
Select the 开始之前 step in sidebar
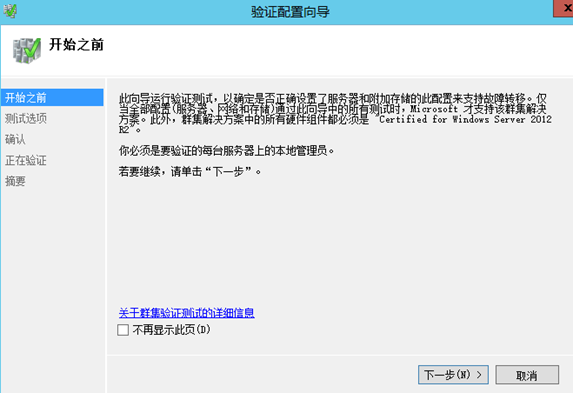(x=52, y=98)
